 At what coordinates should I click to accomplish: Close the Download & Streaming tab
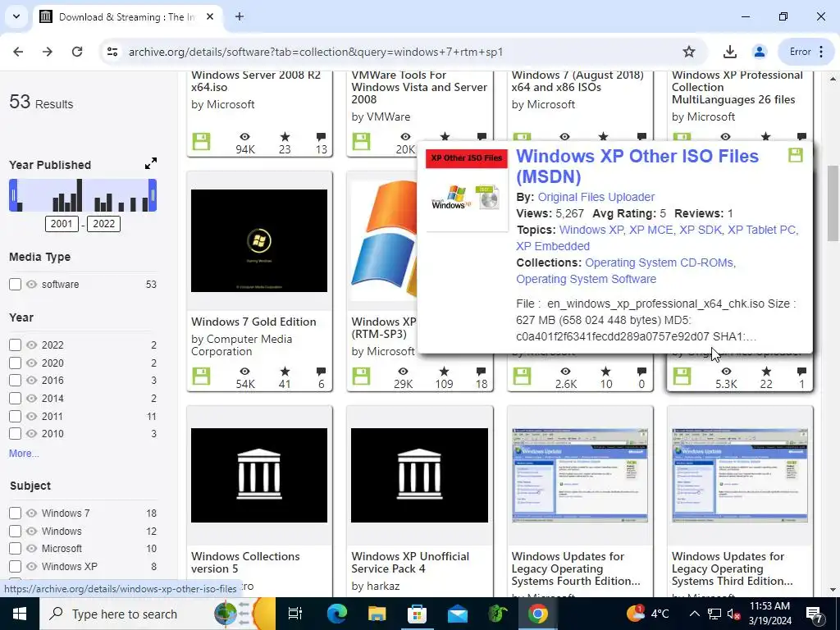210,16
